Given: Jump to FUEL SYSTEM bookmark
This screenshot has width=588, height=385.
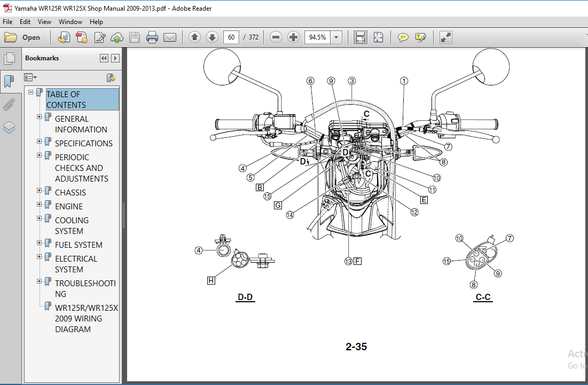Looking at the screenshot, I should (x=79, y=245).
